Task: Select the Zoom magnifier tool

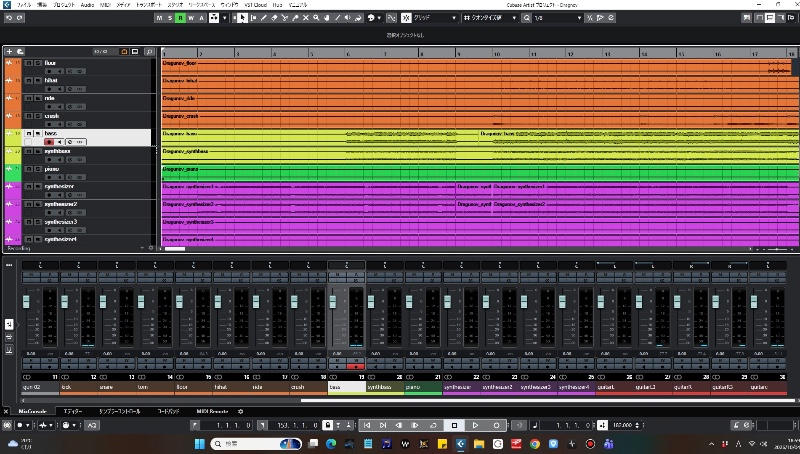Action: (316, 18)
